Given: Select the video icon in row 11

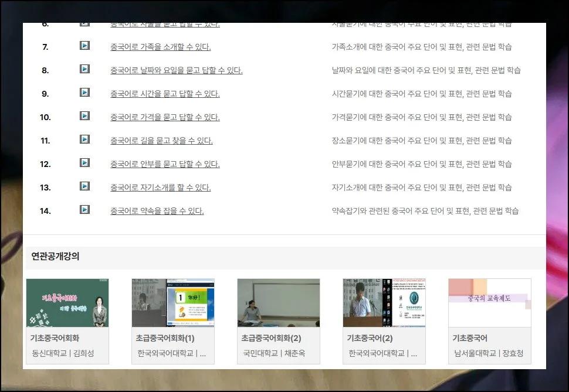Looking at the screenshot, I should [84, 139].
